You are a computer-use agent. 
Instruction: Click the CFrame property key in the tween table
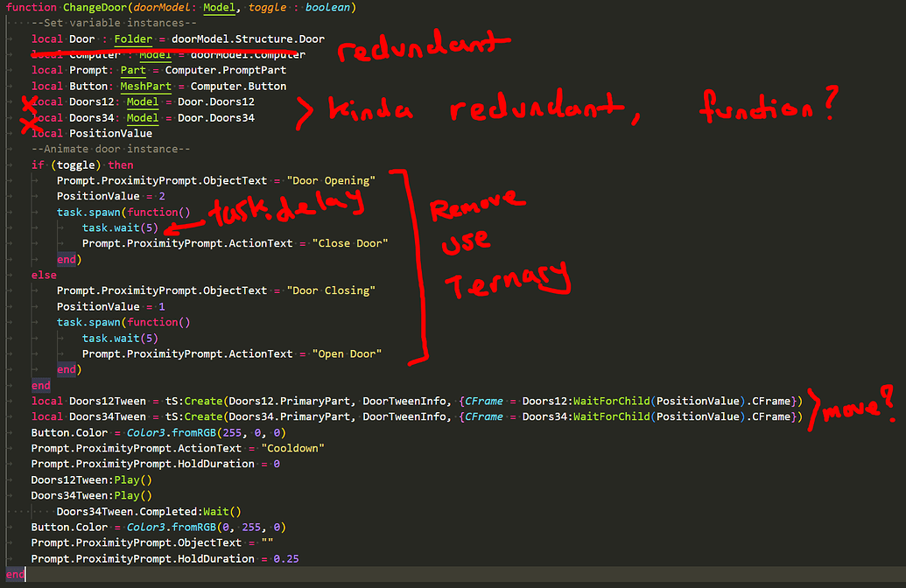point(482,401)
